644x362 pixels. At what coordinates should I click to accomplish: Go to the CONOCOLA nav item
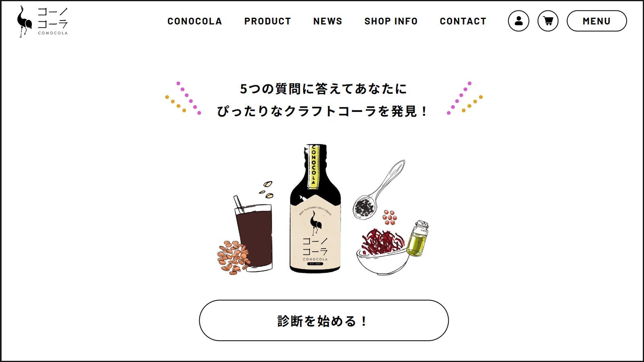tap(195, 21)
